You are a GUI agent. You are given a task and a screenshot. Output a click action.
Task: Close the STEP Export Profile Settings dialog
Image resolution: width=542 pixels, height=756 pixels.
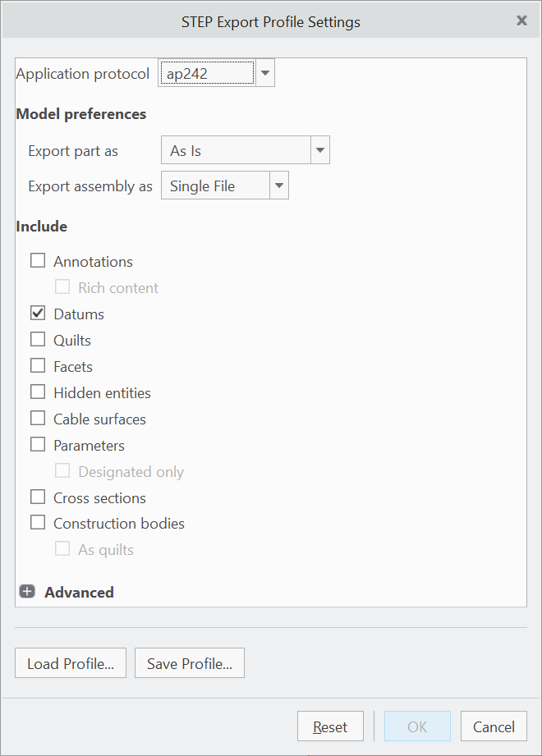521,21
